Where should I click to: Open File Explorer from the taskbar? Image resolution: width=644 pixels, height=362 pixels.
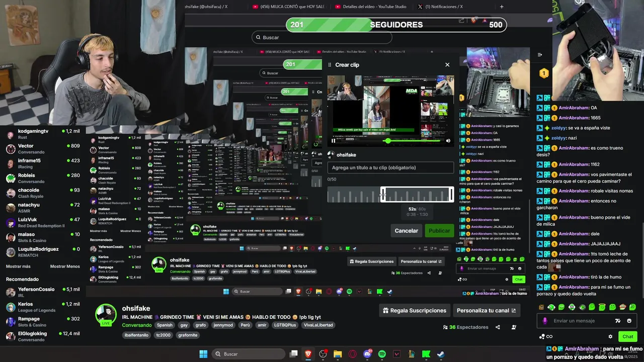(338, 354)
